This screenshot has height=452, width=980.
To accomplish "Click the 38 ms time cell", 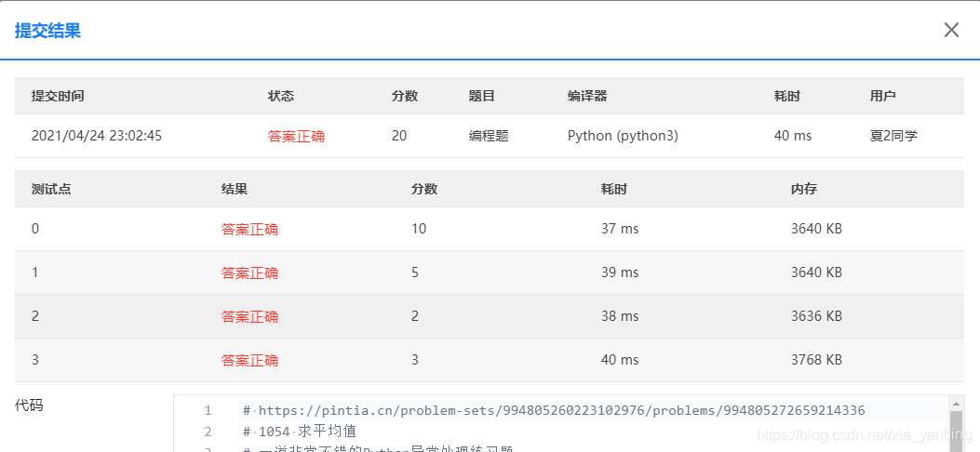I will pos(620,316).
